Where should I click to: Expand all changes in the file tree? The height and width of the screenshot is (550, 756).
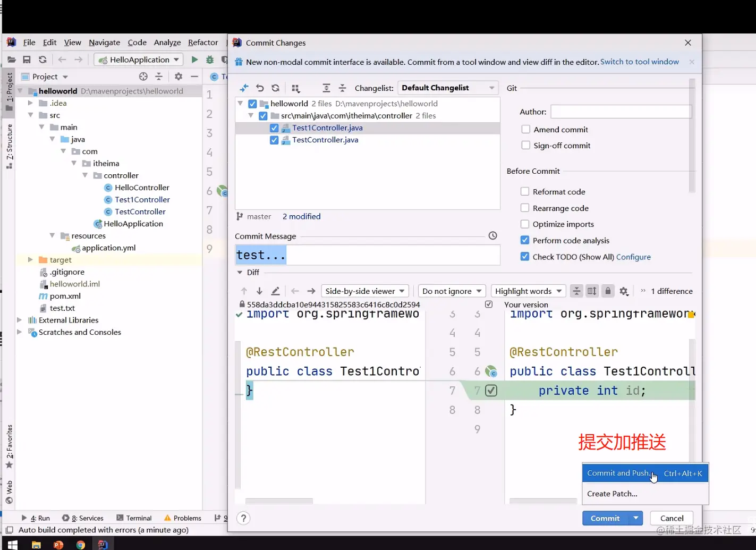pyautogui.click(x=326, y=88)
